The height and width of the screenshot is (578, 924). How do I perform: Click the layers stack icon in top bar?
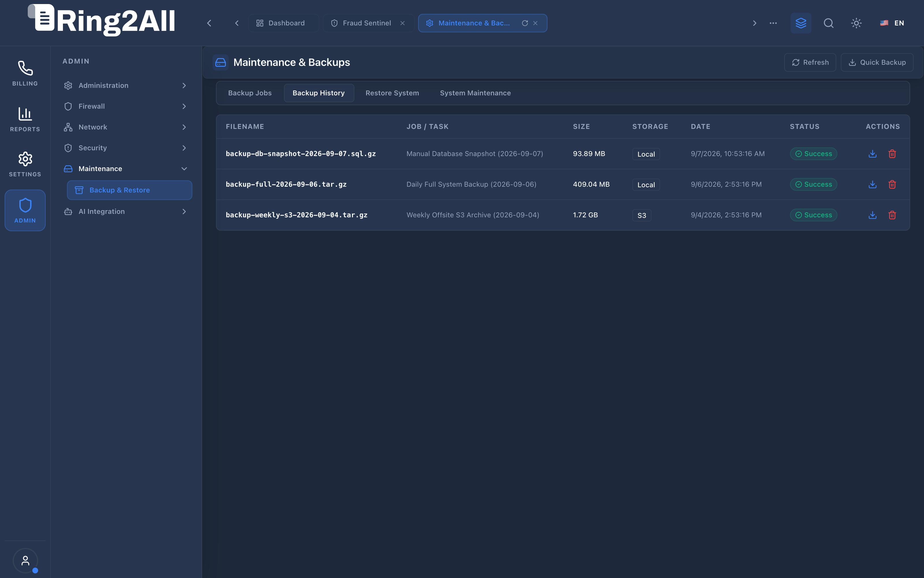coord(801,23)
